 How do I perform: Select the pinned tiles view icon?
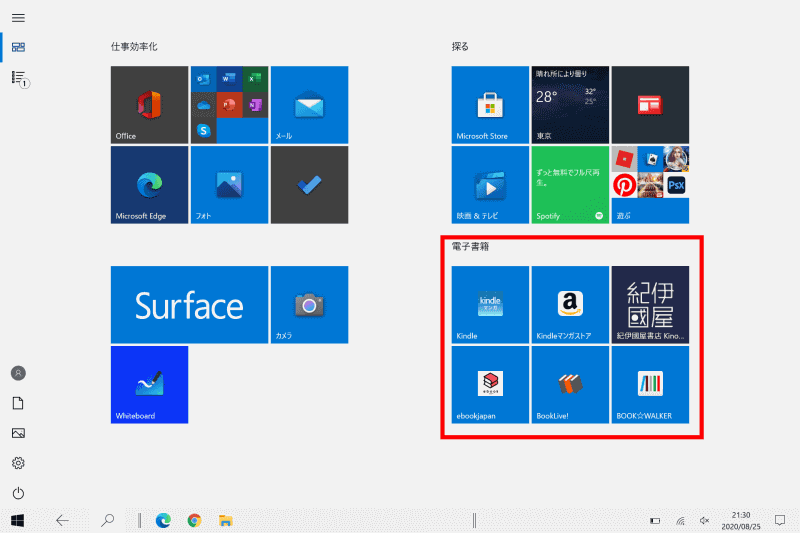[x=18, y=47]
